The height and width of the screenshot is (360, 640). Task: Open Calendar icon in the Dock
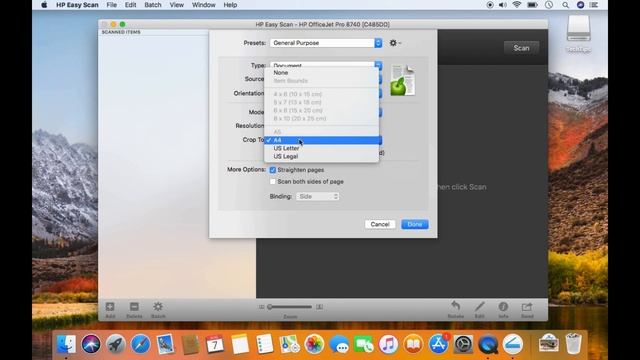tap(215, 344)
